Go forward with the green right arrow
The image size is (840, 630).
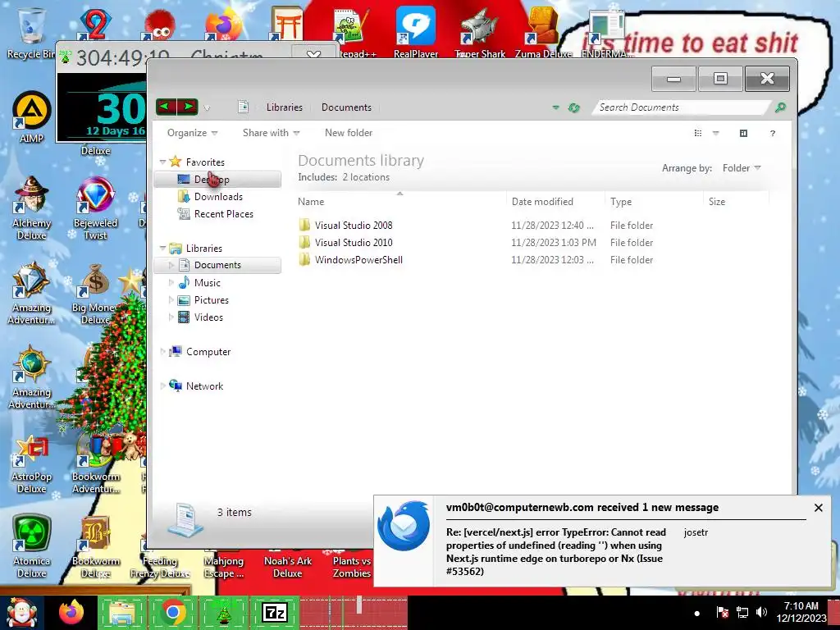[188, 107]
